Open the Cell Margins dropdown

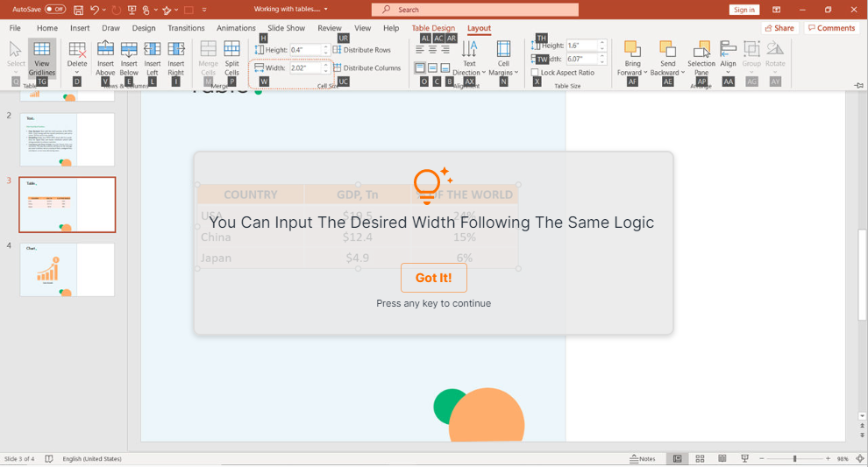pos(504,58)
